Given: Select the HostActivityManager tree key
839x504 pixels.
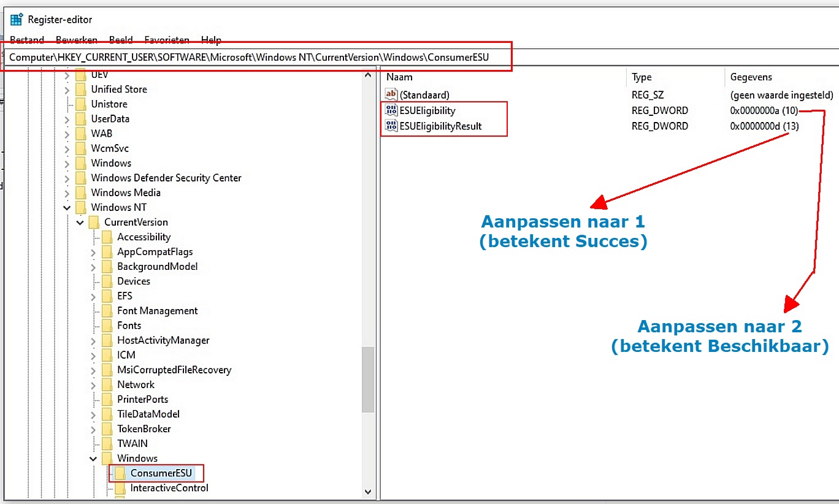Looking at the screenshot, I should click(163, 340).
